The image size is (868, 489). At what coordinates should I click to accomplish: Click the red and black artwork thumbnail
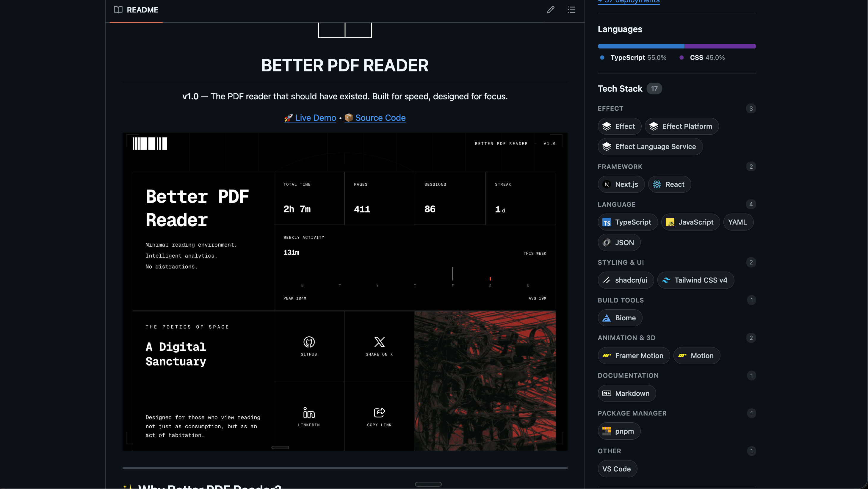pos(485,380)
